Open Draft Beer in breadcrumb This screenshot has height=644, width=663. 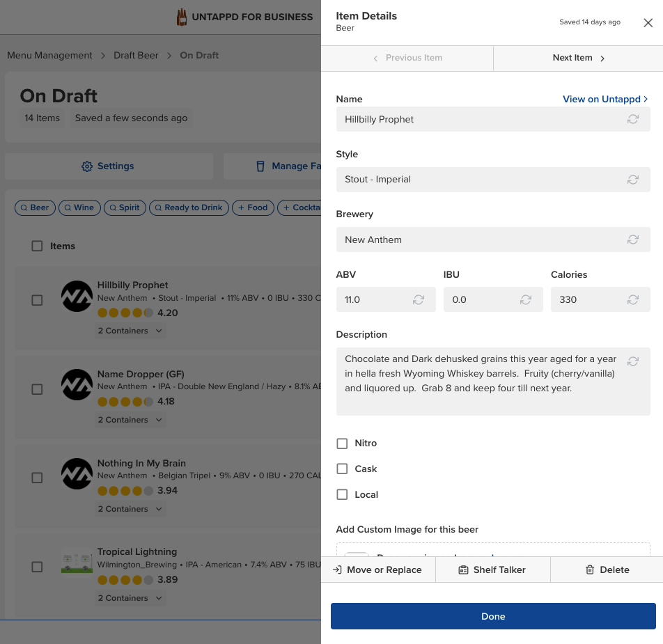click(136, 55)
